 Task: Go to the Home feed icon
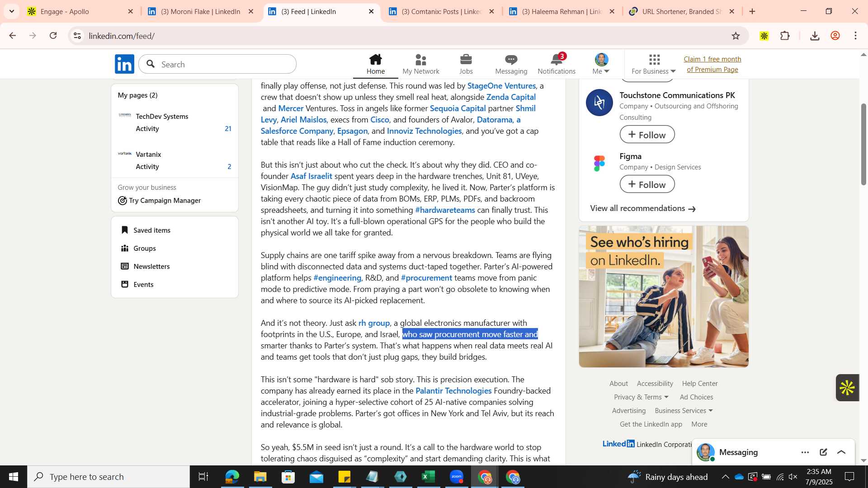375,64
